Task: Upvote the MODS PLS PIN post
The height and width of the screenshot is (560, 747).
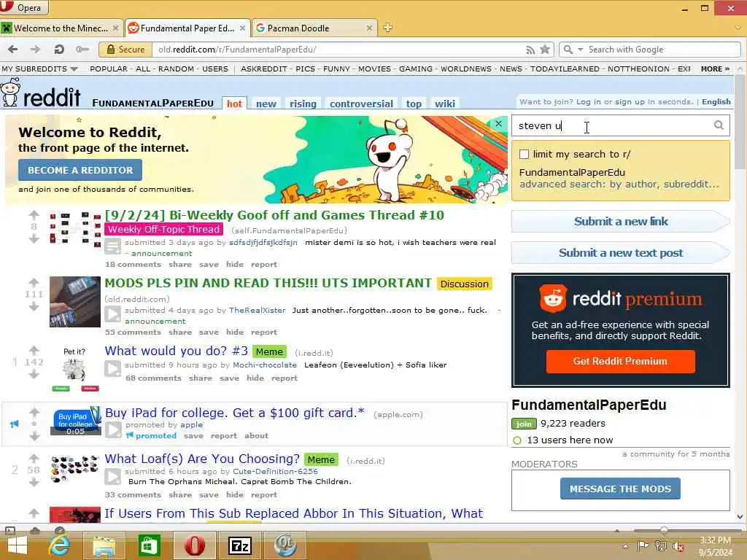Action: (34, 283)
